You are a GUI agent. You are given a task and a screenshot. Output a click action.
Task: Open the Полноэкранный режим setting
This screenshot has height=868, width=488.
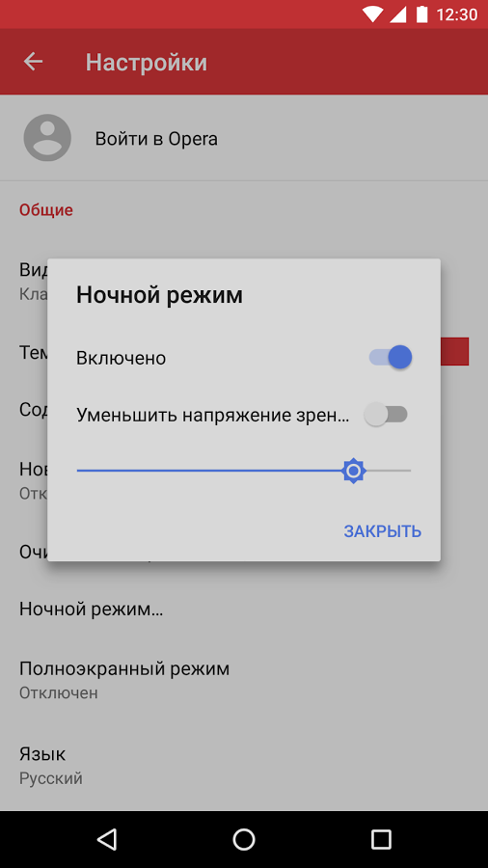pyautogui.click(x=244, y=680)
